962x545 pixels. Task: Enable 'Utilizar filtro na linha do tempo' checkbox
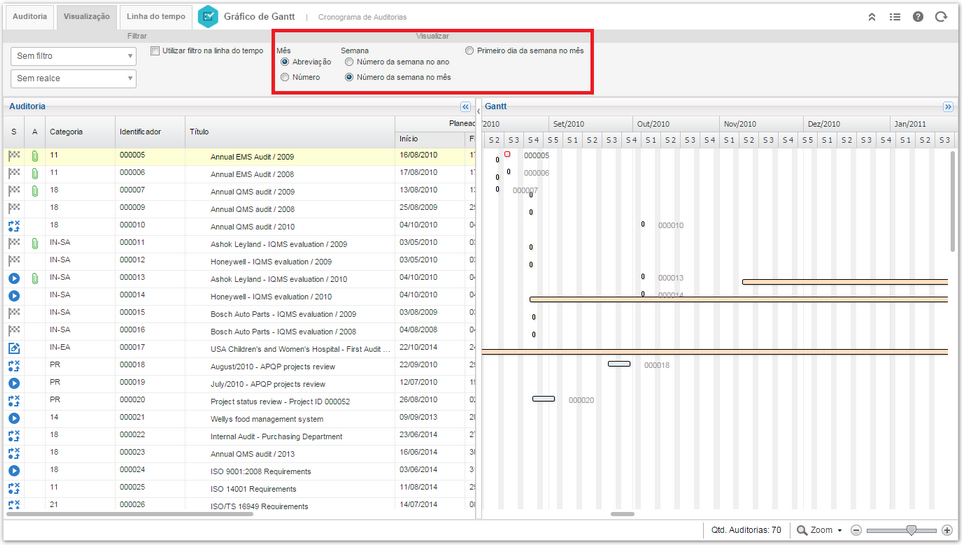(x=155, y=51)
